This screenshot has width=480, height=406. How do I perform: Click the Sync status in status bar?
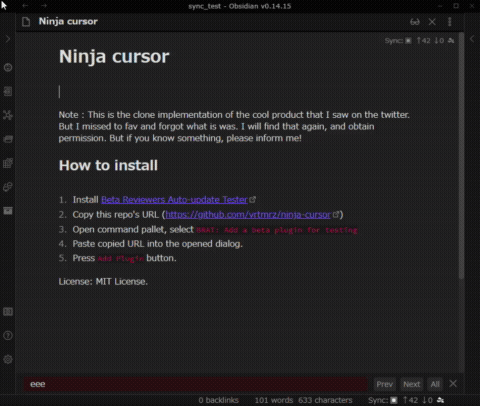pyautogui.click(x=406, y=400)
